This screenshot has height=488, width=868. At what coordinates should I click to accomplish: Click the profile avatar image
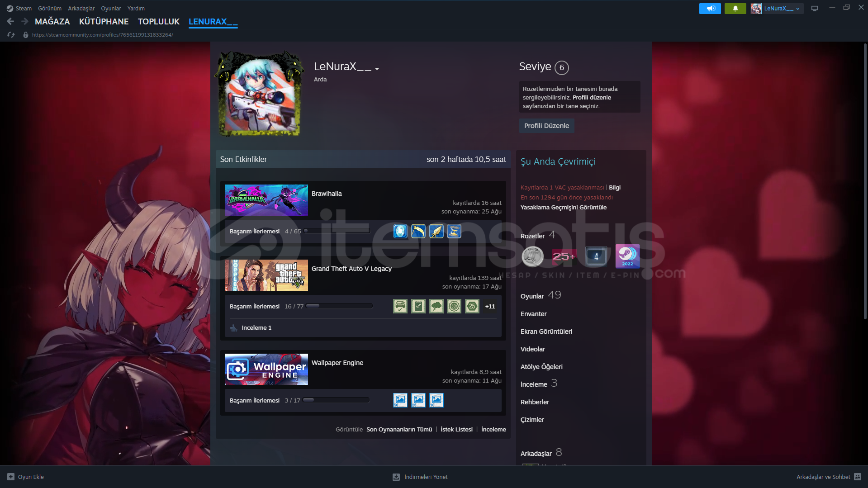tap(260, 93)
